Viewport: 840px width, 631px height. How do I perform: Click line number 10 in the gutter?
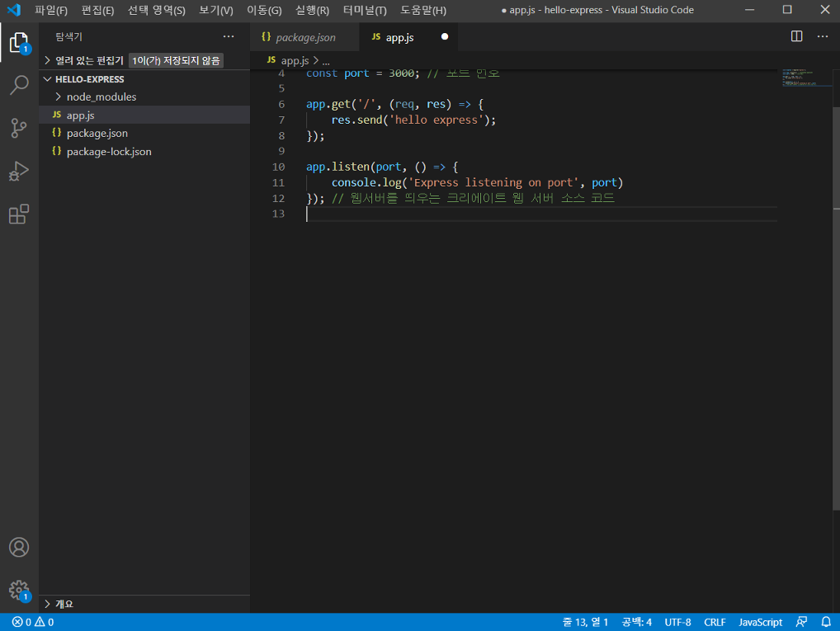pyautogui.click(x=278, y=167)
